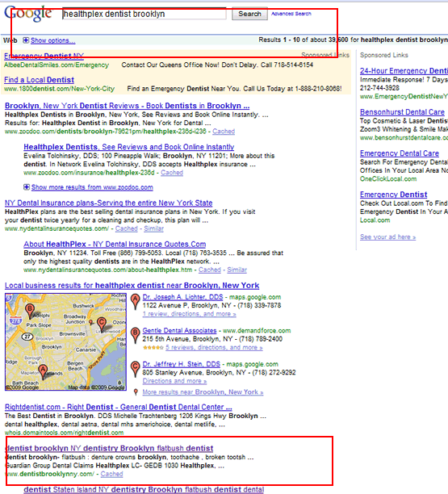Open More results near Brooklyn, New York
The image size is (448, 494).
coord(203,392)
